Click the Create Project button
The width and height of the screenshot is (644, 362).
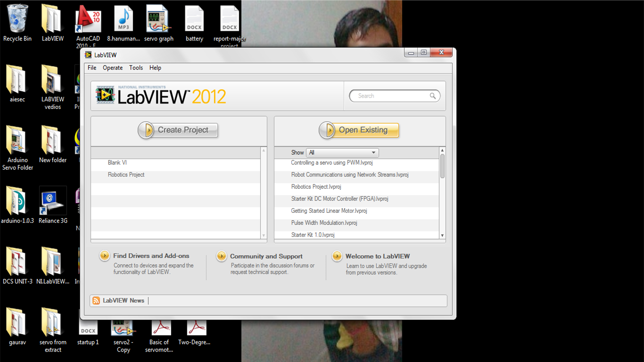click(x=178, y=130)
